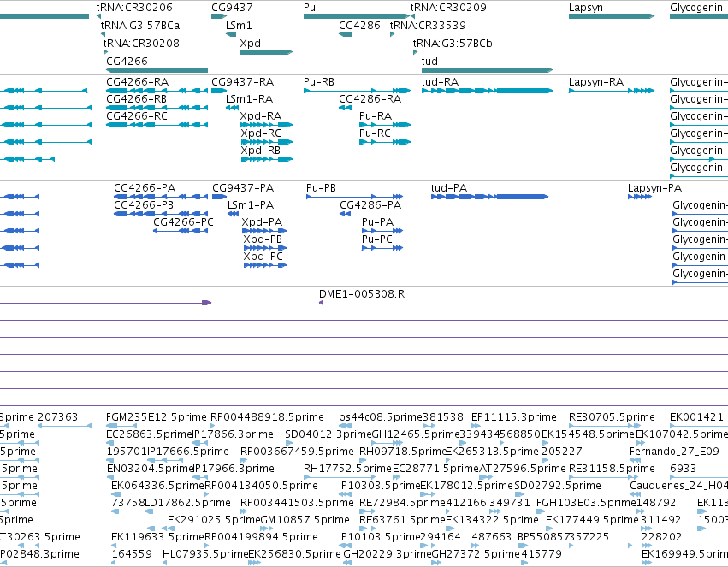
Task: Click the Lapsyn-RA transcript label
Action: 596,82
